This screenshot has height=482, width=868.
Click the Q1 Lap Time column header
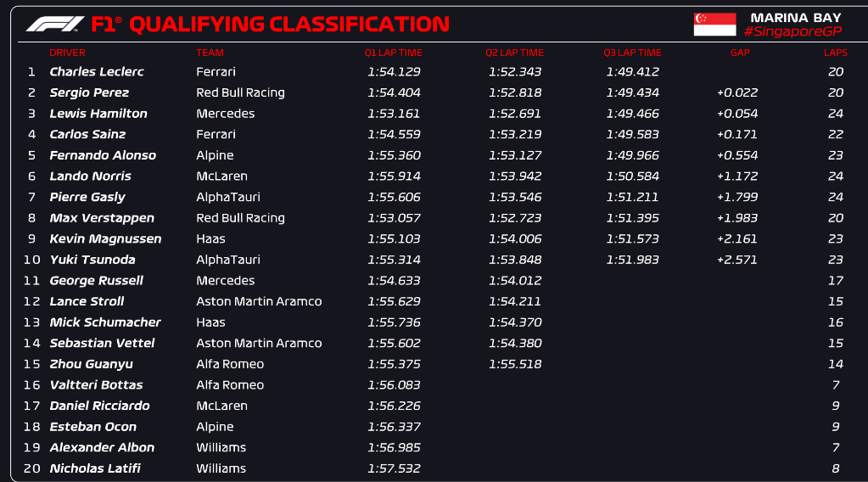[x=393, y=53]
